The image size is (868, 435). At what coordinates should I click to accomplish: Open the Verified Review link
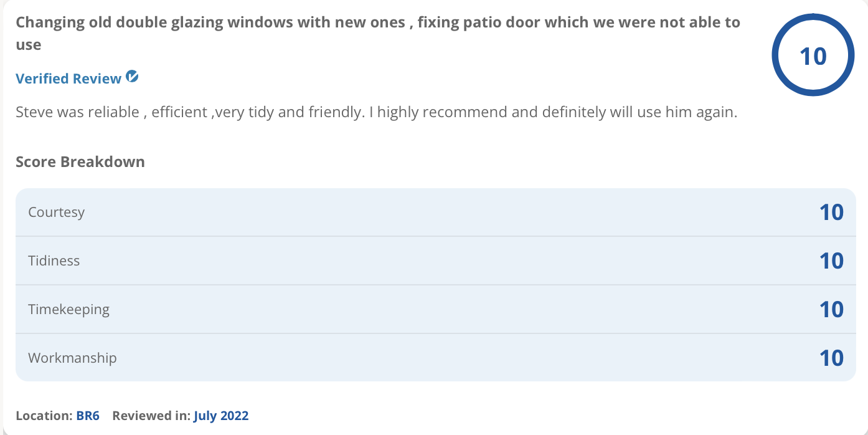pyautogui.click(x=68, y=79)
